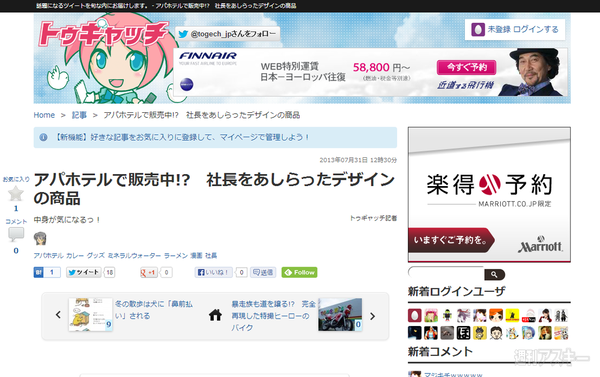
Task: Open the 漫画 tag
Action: coord(196,255)
